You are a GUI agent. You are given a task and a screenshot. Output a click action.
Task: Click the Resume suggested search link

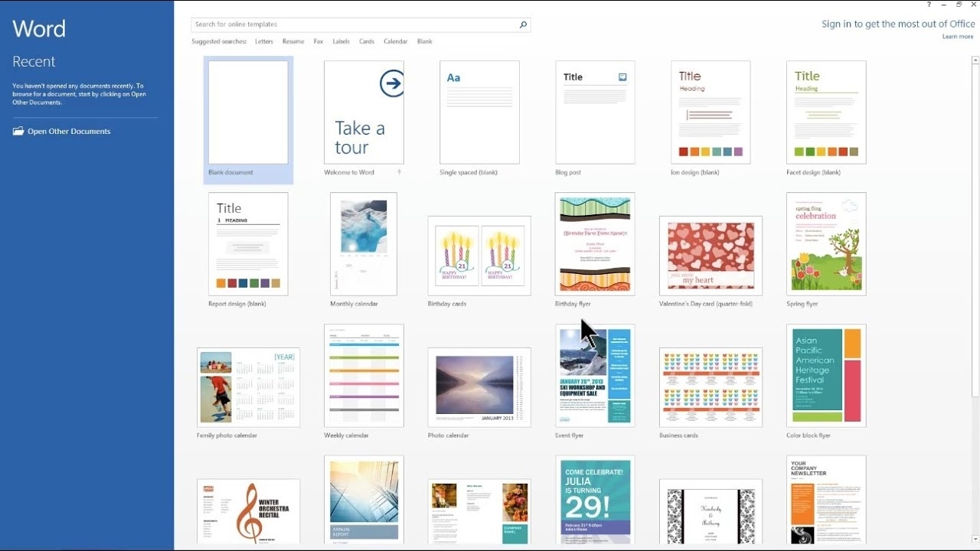(293, 41)
